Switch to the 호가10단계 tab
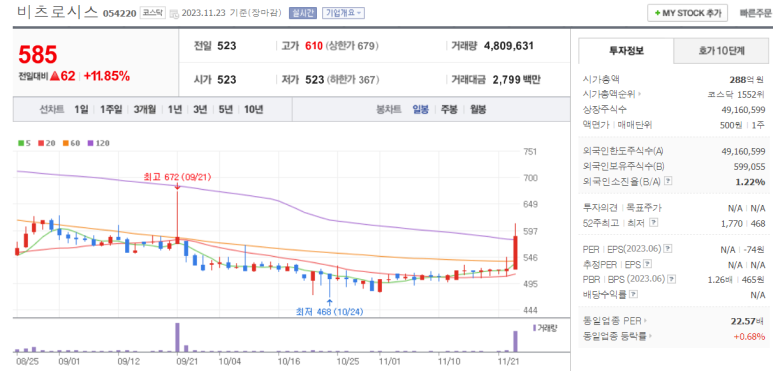Viewport: 773px width, 371px height. click(721, 51)
